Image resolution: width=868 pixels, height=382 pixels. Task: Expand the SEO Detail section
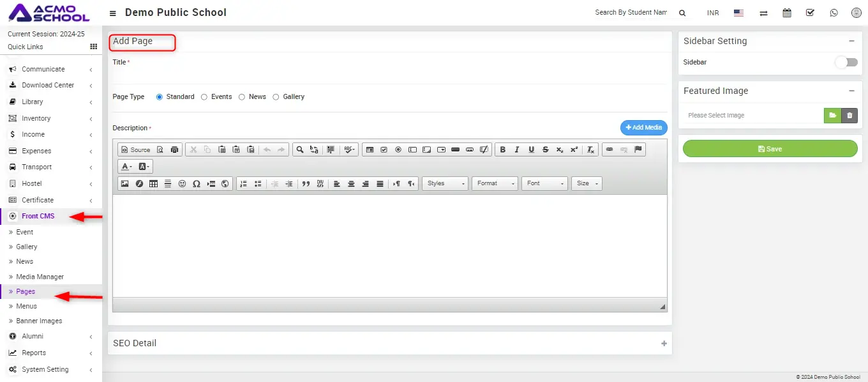(x=664, y=344)
